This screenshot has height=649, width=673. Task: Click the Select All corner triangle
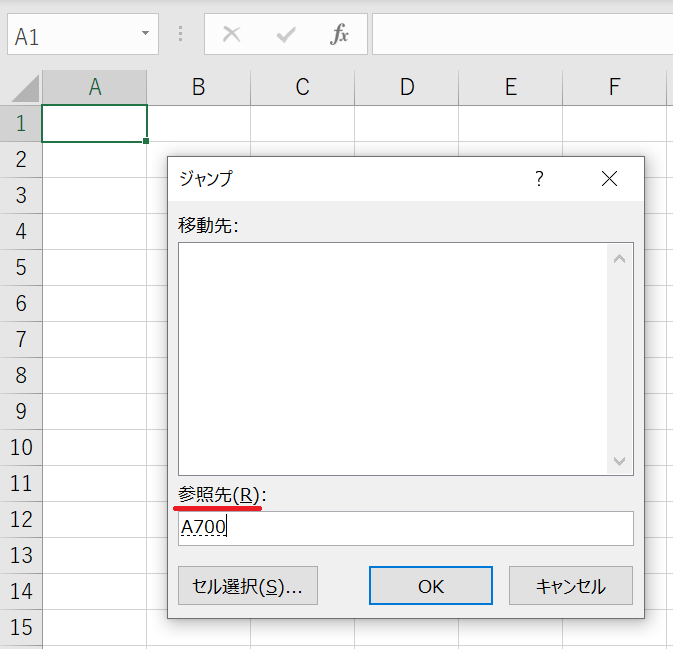(x=21, y=88)
